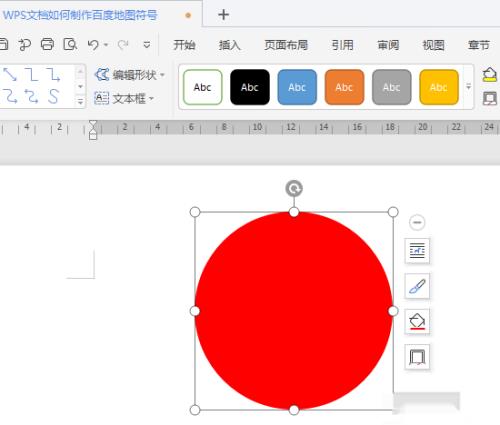Screen dimensions: 500x425
Task: Apply the orange Abc shape style
Action: (x=344, y=87)
